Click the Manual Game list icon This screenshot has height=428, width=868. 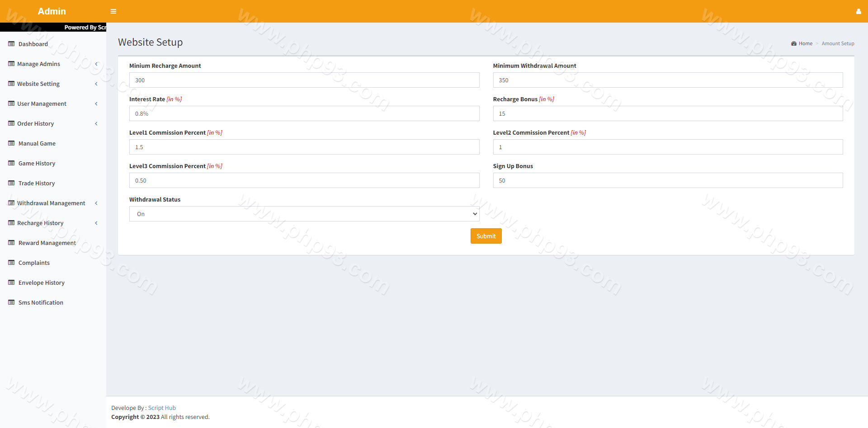[11, 143]
